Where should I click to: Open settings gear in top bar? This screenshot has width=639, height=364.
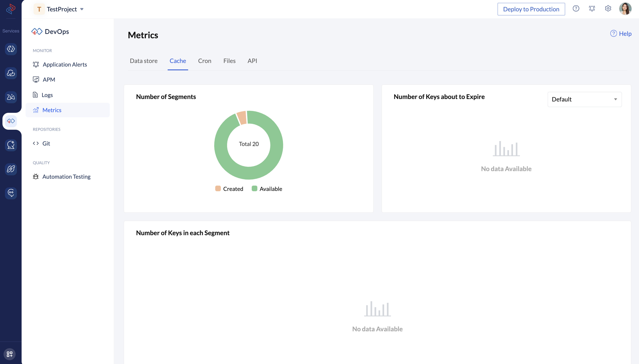pyautogui.click(x=608, y=9)
